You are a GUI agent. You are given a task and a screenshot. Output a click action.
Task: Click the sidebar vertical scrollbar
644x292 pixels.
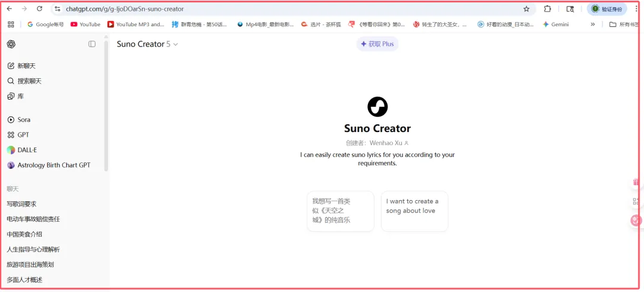pyautogui.click(x=106, y=107)
